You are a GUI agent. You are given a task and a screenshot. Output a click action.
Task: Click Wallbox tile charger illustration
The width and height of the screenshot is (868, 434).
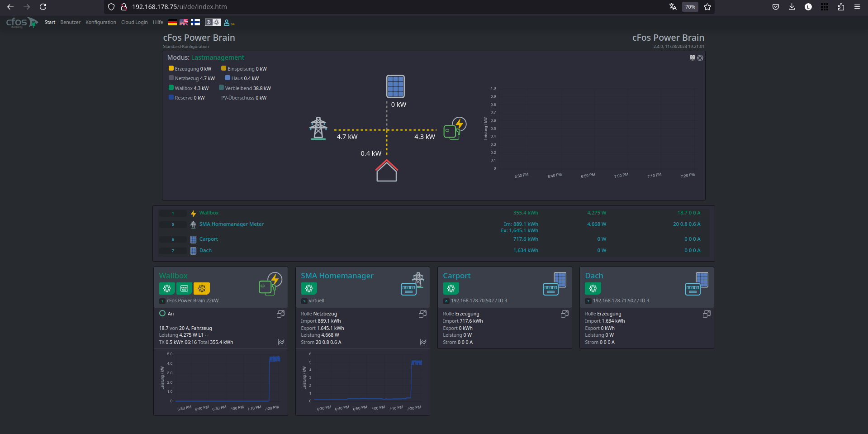(270, 284)
